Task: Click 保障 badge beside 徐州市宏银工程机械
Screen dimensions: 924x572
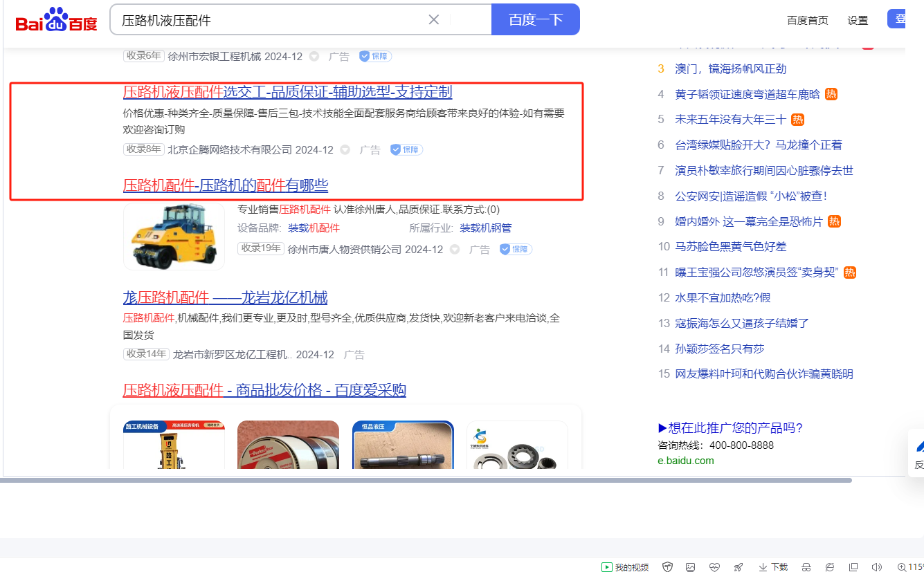Action: [x=376, y=56]
